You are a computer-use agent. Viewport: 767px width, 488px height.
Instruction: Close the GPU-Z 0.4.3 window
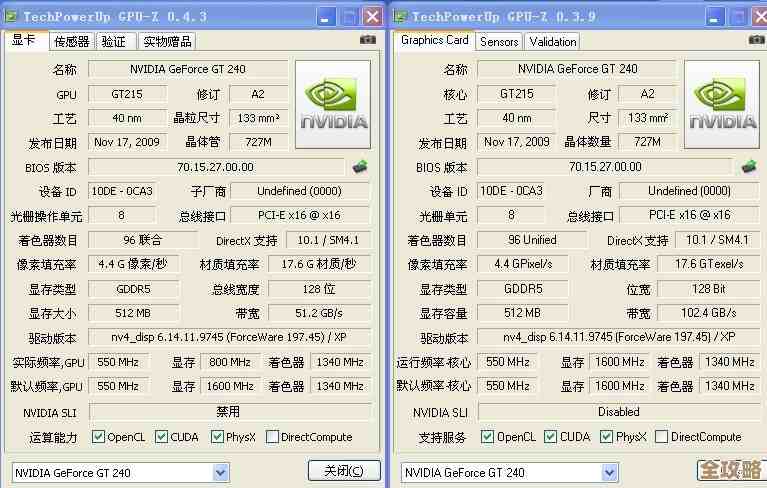click(372, 17)
